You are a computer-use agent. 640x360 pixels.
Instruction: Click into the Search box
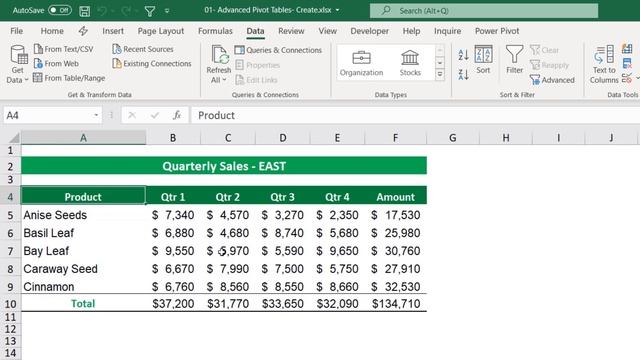pos(484,11)
